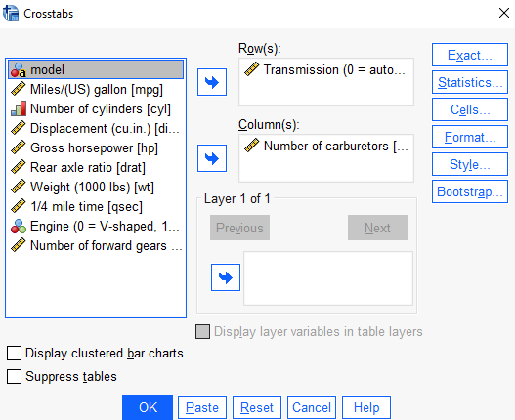
Task: Check Display layer variables in table layers
Action: [202, 332]
